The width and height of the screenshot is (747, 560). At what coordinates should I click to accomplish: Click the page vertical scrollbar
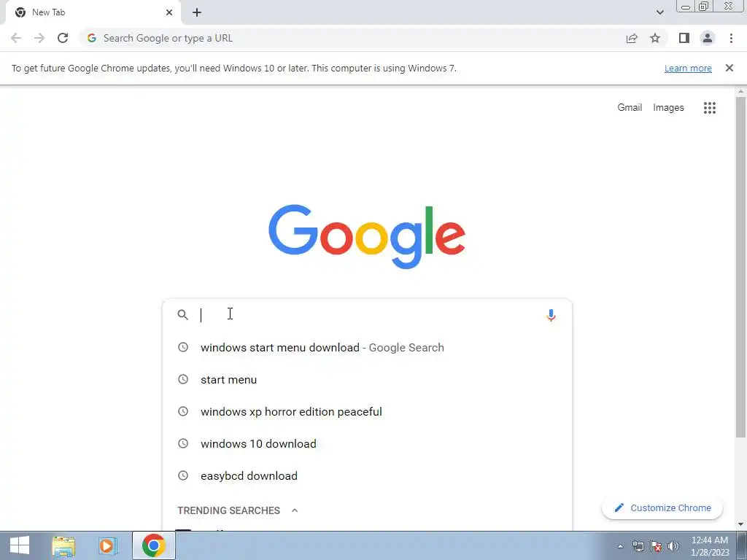click(x=741, y=267)
